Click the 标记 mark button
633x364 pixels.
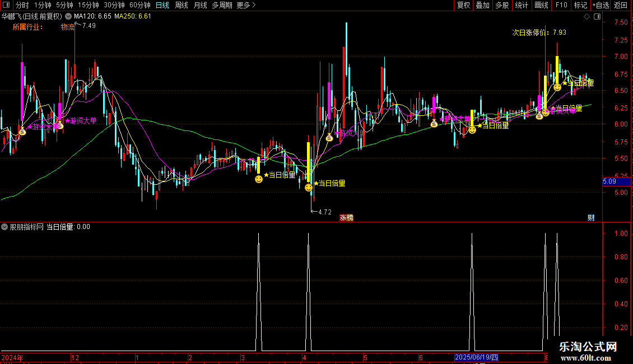580,5
